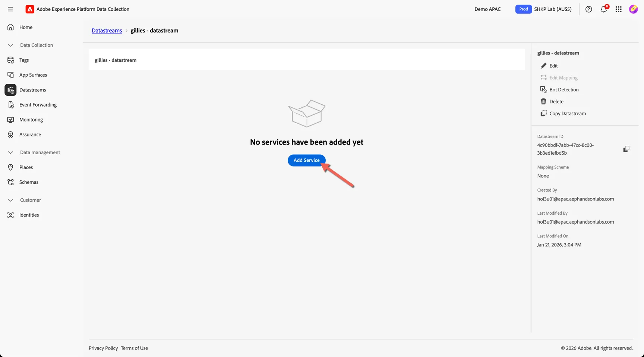644x357 pixels.
Task: Open the Demo APAC organization switcher
Action: pyautogui.click(x=487, y=9)
